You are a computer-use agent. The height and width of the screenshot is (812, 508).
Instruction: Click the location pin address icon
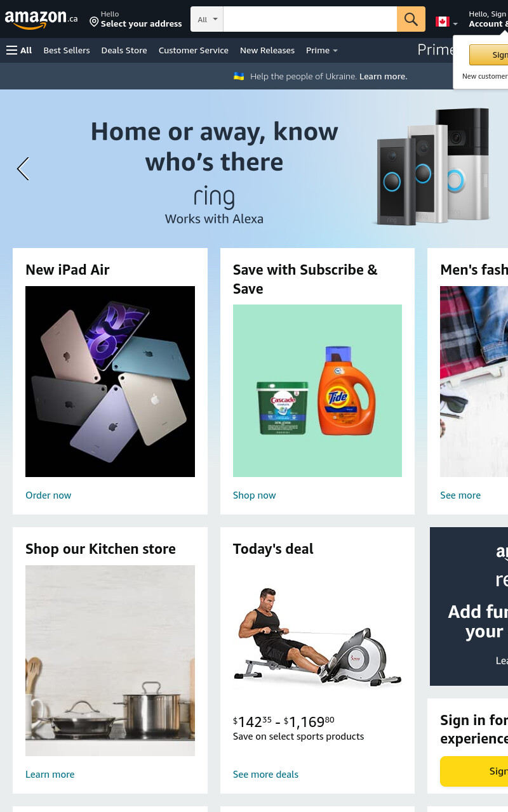(x=94, y=22)
